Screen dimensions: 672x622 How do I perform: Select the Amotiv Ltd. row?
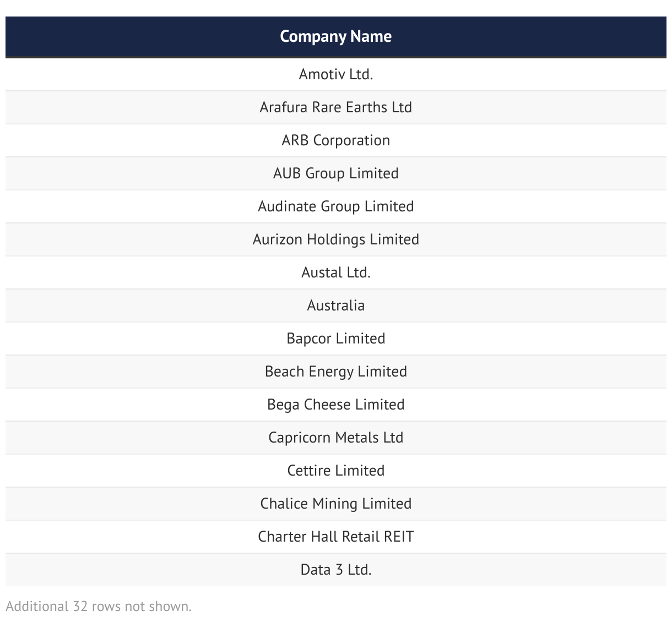pos(335,74)
